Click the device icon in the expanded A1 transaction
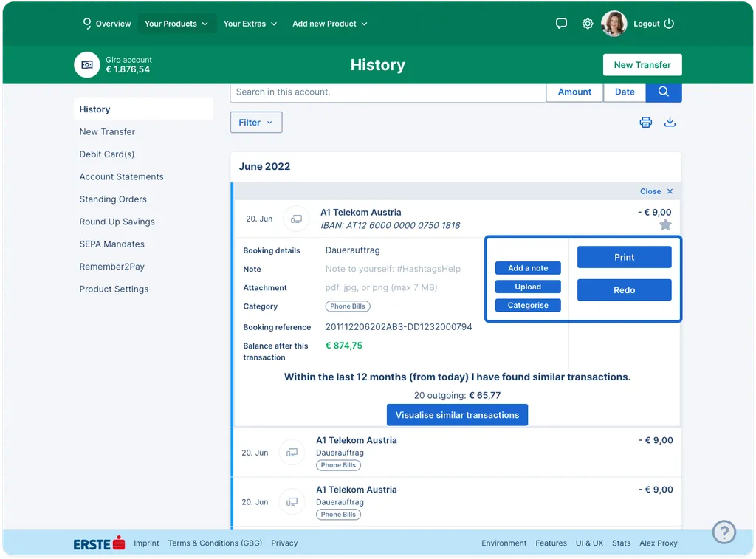The width and height of the screenshot is (756, 559). tap(296, 219)
